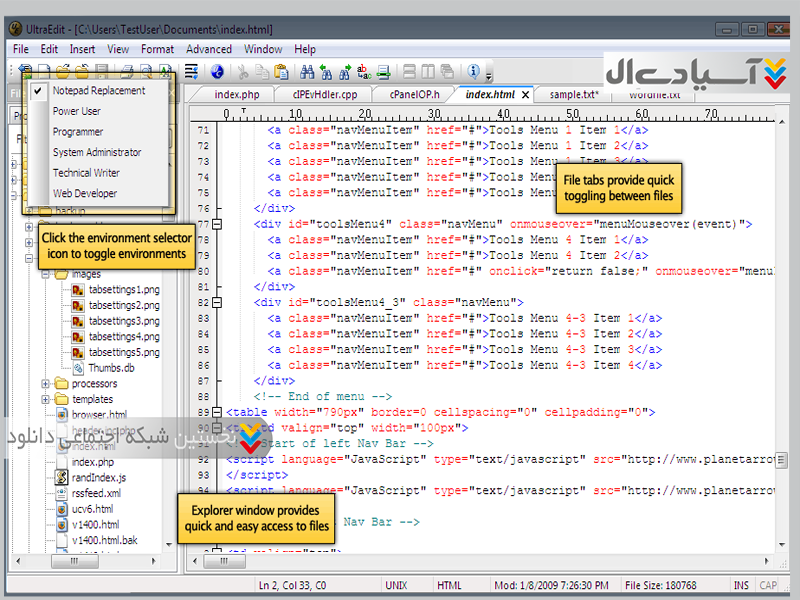Click the randIndex.js script file icon
This screenshot has height=600, width=800.
pos(59,478)
